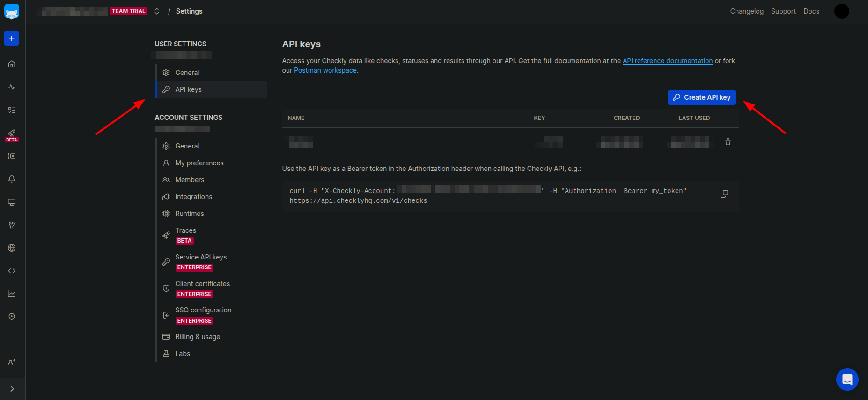Select General under User Settings

point(212,73)
